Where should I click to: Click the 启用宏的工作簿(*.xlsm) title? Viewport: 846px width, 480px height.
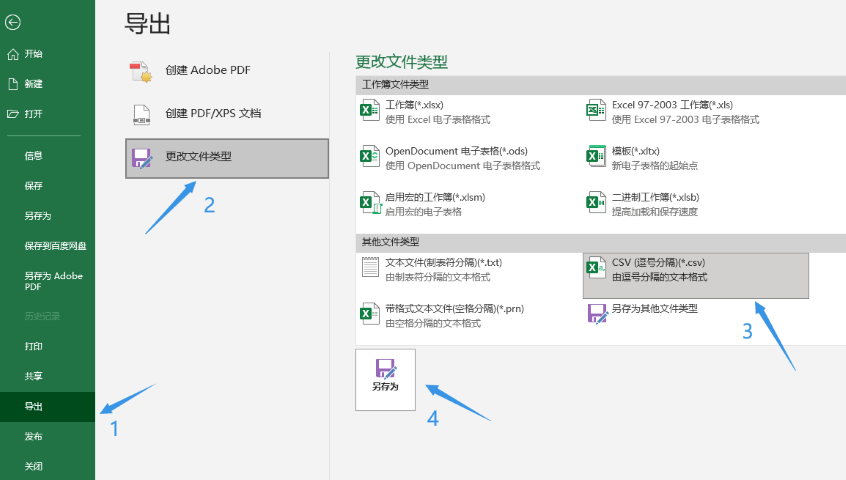[x=435, y=197]
